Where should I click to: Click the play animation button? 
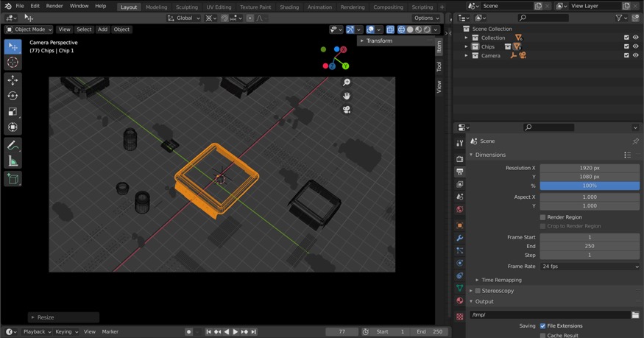click(x=236, y=332)
